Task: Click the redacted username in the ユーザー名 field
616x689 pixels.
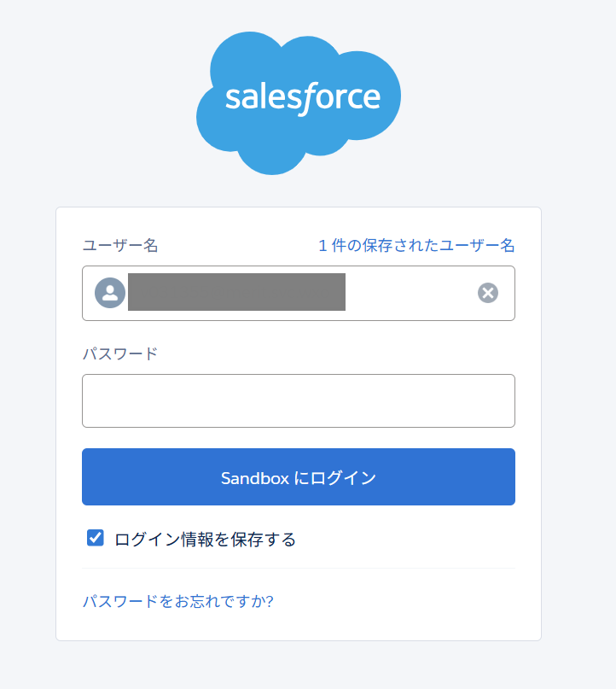Action: (236, 292)
